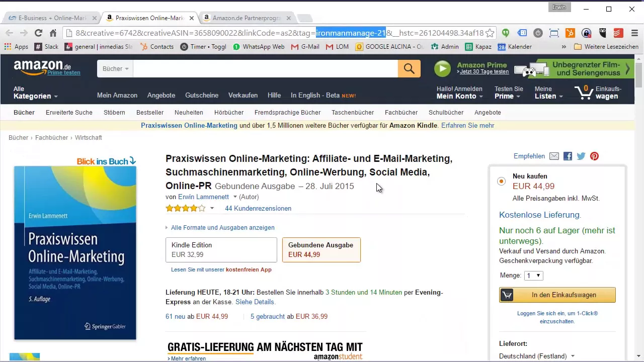
Task: Open the Slack bookmark
Action: pyautogui.click(x=46, y=47)
